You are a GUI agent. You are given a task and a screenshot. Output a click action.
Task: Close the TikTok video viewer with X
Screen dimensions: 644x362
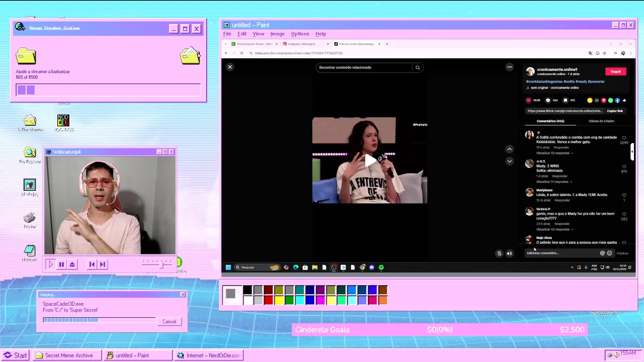[x=230, y=67]
